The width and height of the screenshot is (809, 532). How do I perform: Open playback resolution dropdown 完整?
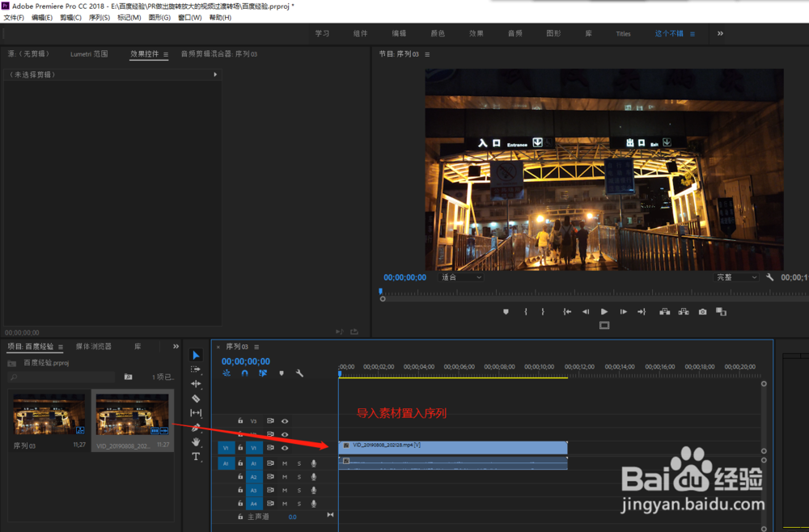pos(736,277)
